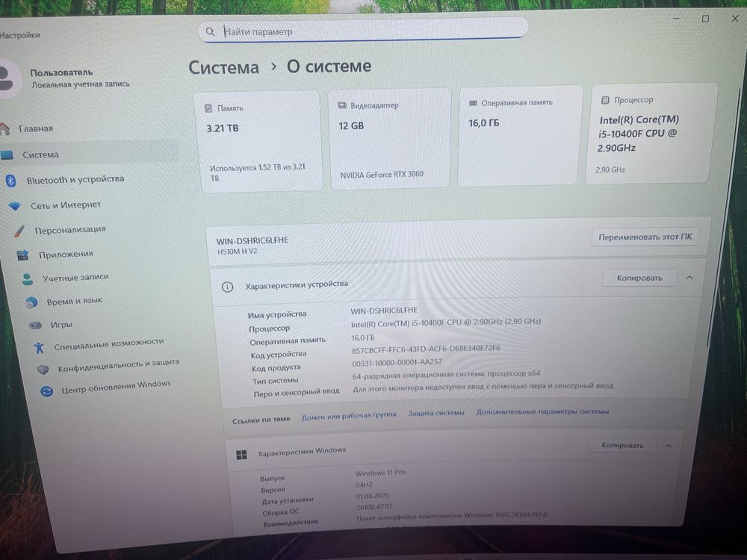The image size is (747, 560).
Task: Focus the Найти параметр search field
Action: pyautogui.click(x=365, y=31)
